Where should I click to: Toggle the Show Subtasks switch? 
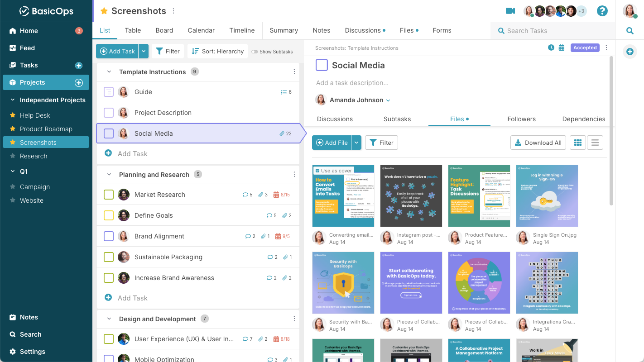click(x=255, y=52)
